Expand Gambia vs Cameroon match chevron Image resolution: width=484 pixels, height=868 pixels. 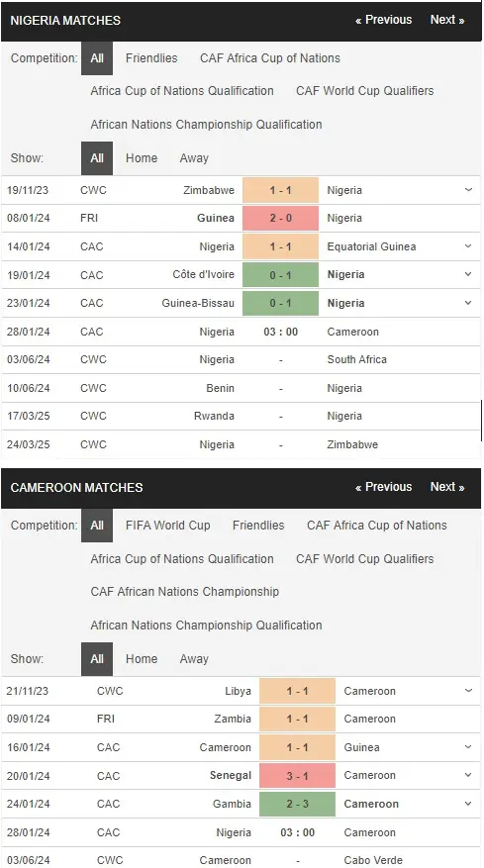coord(468,804)
